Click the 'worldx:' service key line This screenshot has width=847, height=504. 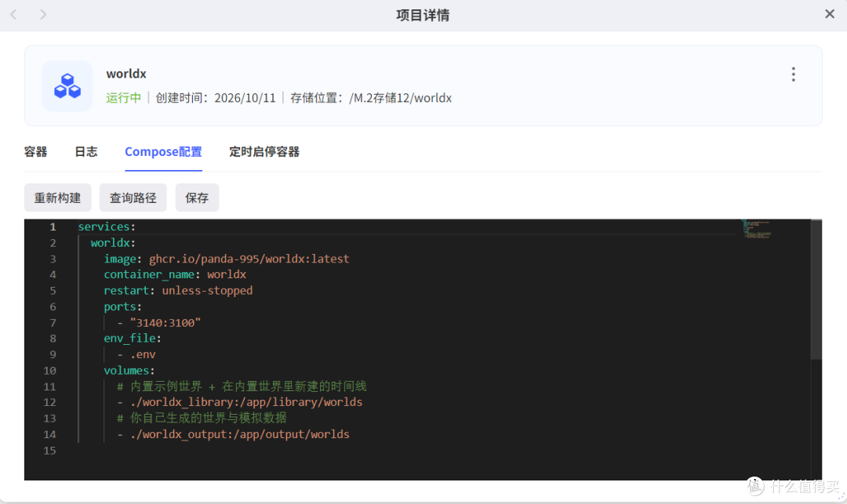coord(114,243)
